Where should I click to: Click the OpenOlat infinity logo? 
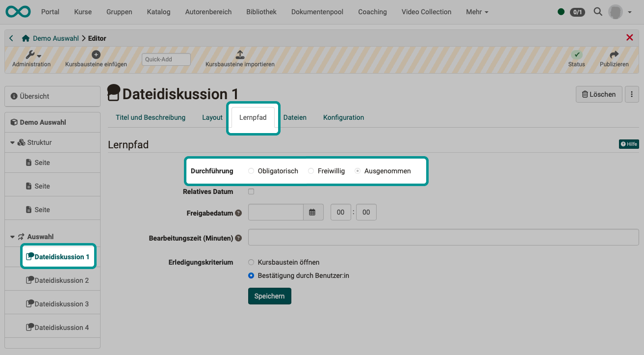pos(18,11)
